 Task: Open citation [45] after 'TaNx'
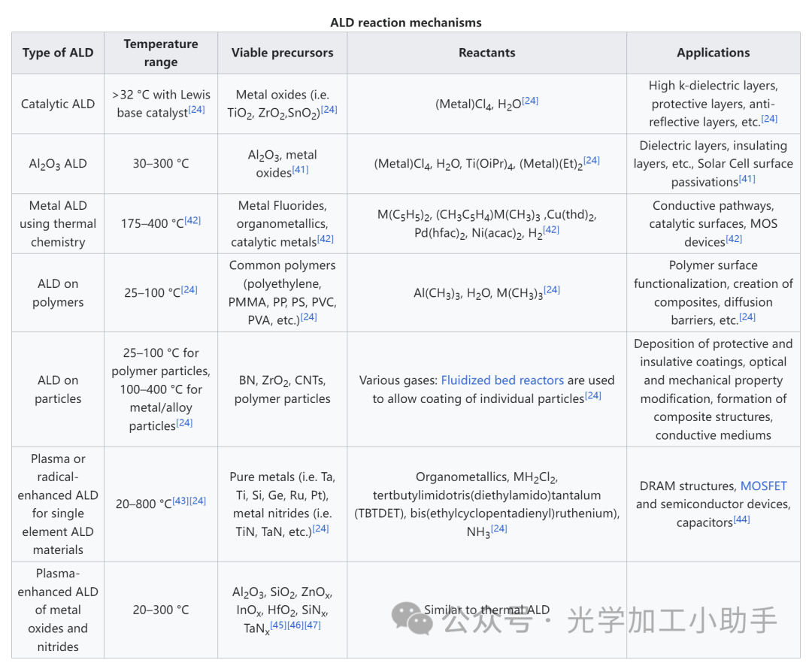click(x=278, y=625)
